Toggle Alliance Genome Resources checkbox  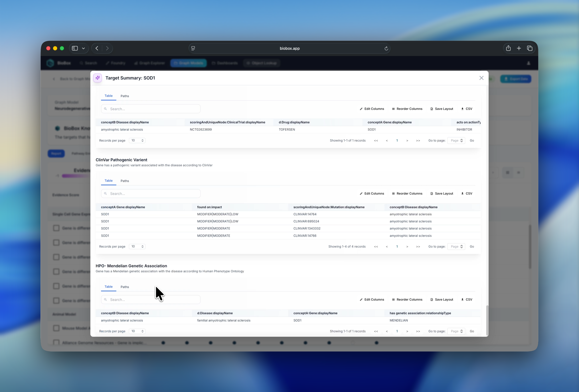click(x=56, y=342)
